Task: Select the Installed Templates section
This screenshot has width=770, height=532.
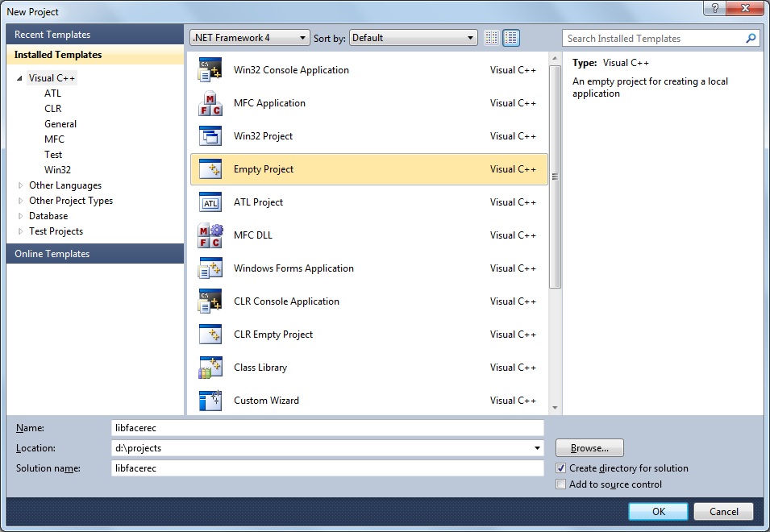Action: tap(95, 55)
